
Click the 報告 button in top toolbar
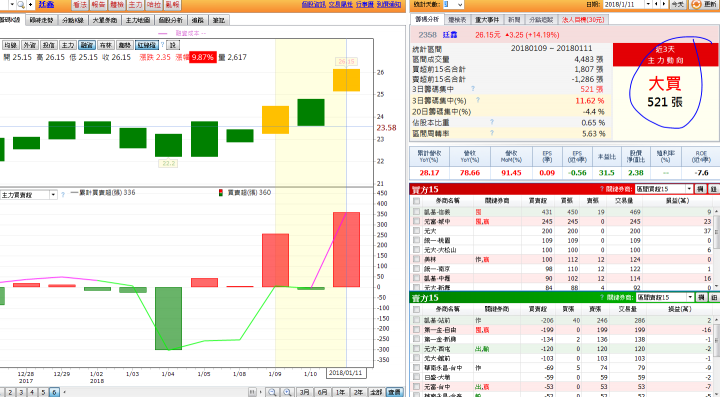tap(98, 5)
